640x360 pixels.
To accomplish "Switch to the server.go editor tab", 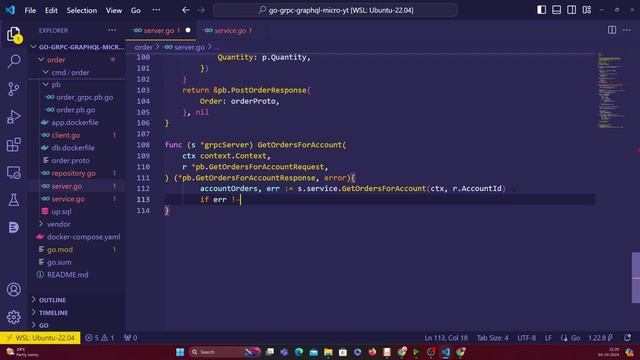I will [x=161, y=31].
